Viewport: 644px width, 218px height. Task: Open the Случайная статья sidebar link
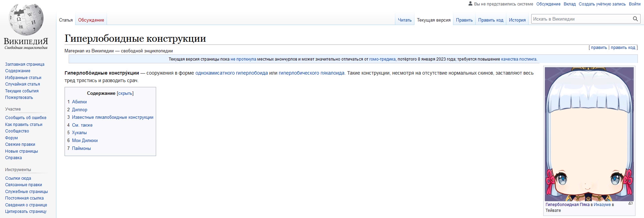click(23, 84)
